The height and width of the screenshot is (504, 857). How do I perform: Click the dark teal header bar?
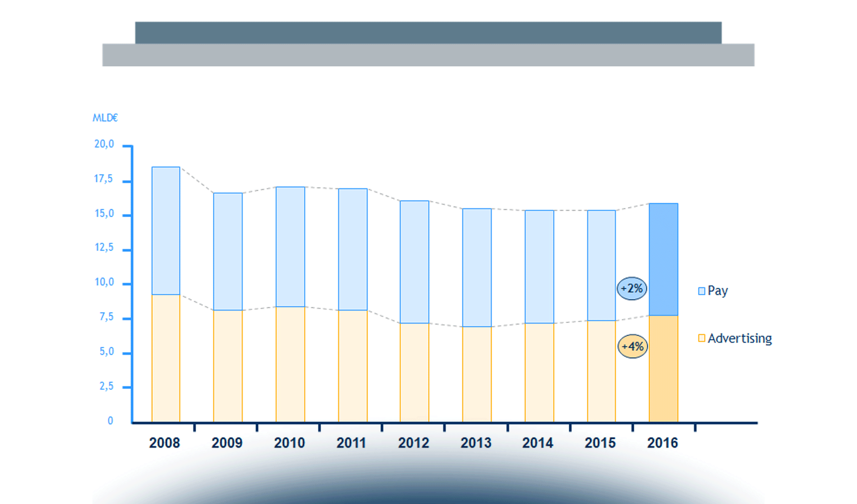[428, 32]
